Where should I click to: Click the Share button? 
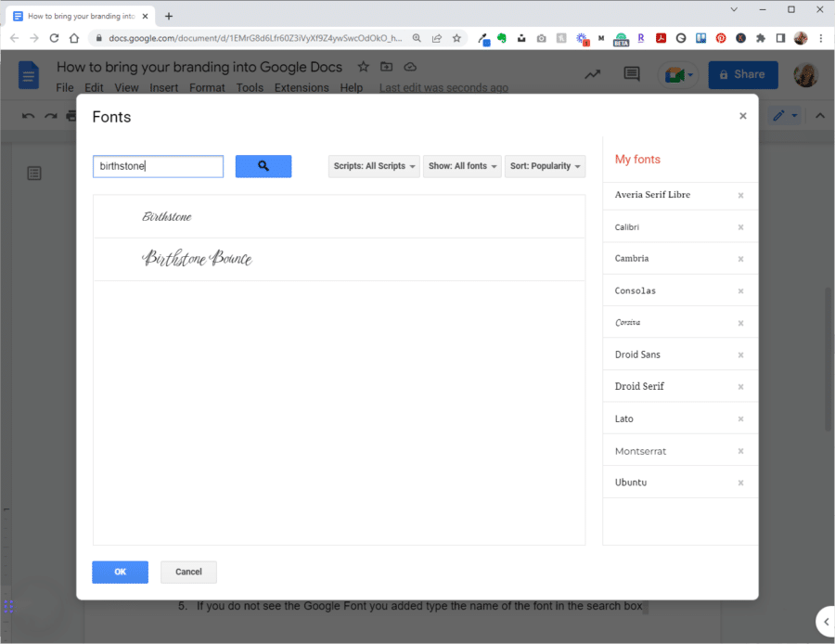tap(742, 74)
